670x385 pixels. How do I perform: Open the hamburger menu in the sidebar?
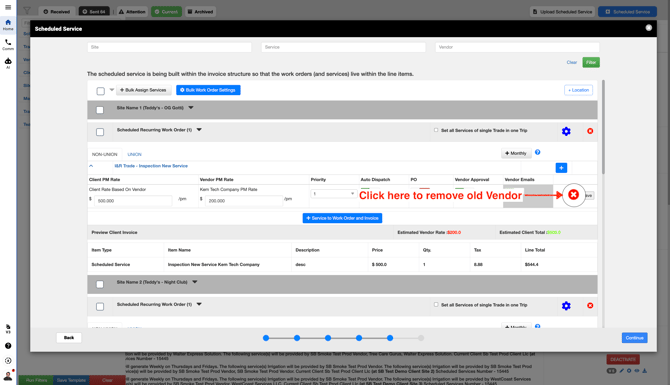8,7
